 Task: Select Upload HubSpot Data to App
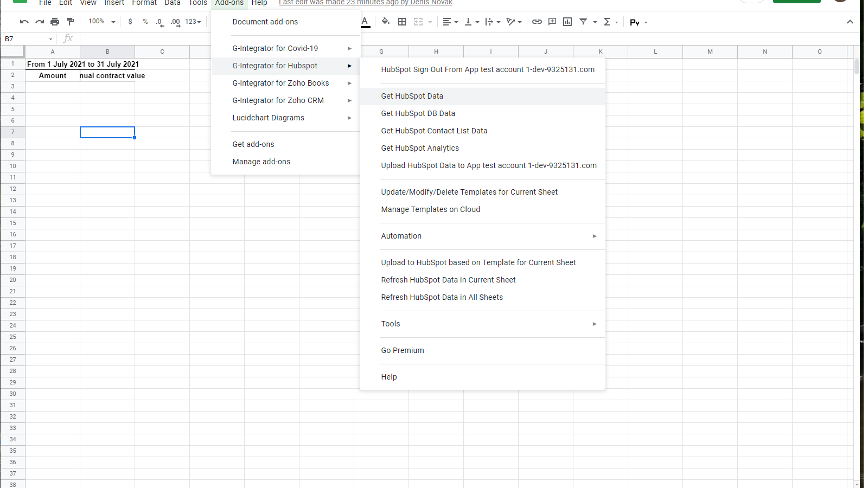pyautogui.click(x=482, y=165)
